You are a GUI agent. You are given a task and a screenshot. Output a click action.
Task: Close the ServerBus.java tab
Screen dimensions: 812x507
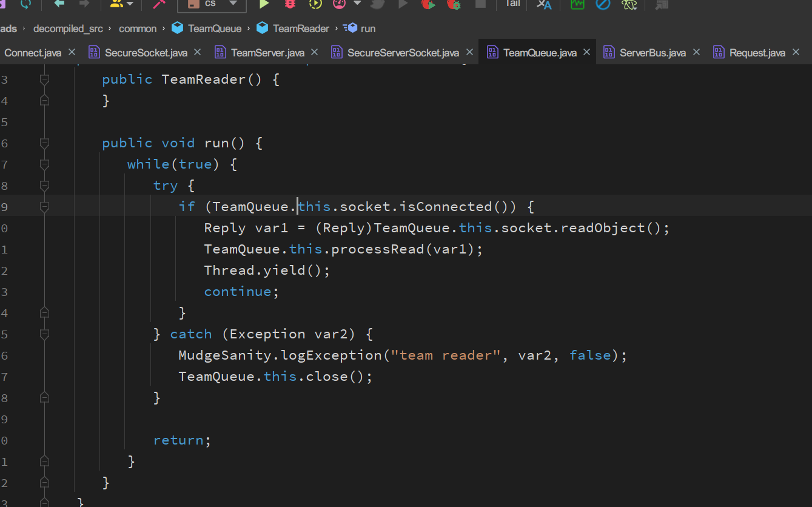pos(696,52)
